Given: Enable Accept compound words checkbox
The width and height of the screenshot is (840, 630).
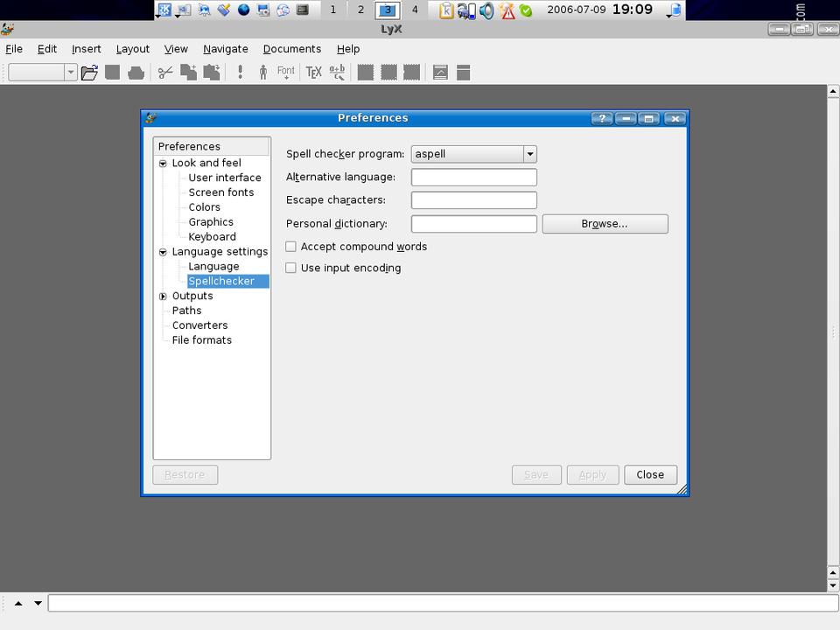Looking at the screenshot, I should coord(291,247).
